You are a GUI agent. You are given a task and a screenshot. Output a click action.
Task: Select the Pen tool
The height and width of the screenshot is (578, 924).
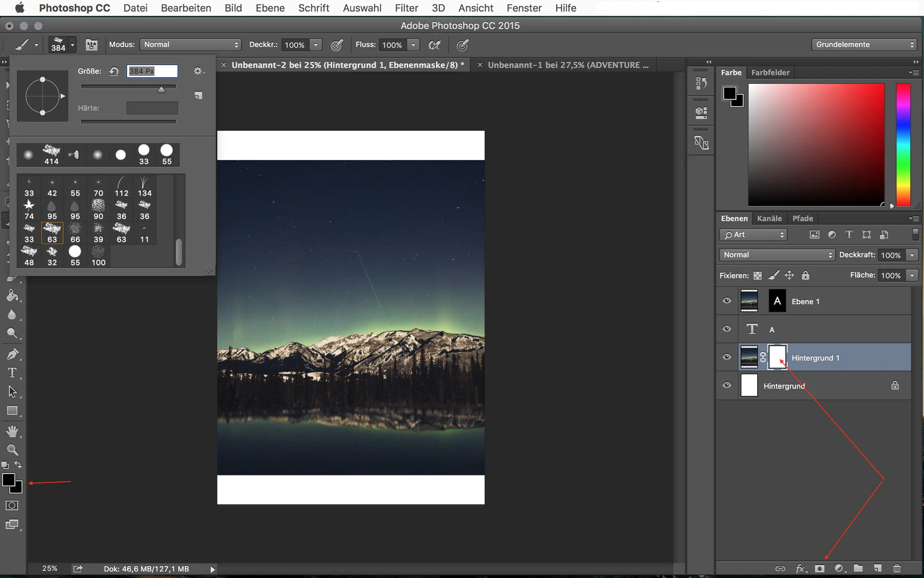point(12,354)
